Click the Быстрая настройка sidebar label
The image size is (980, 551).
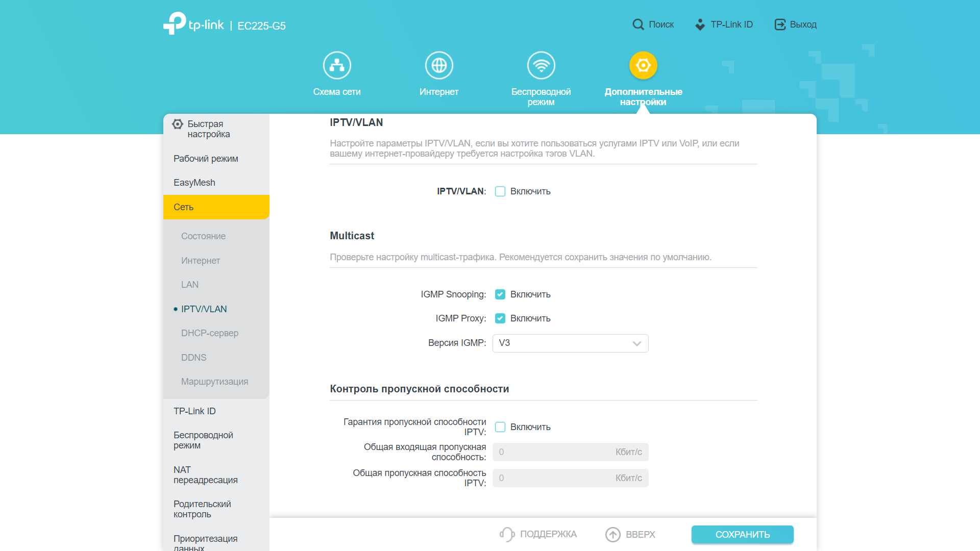point(209,129)
